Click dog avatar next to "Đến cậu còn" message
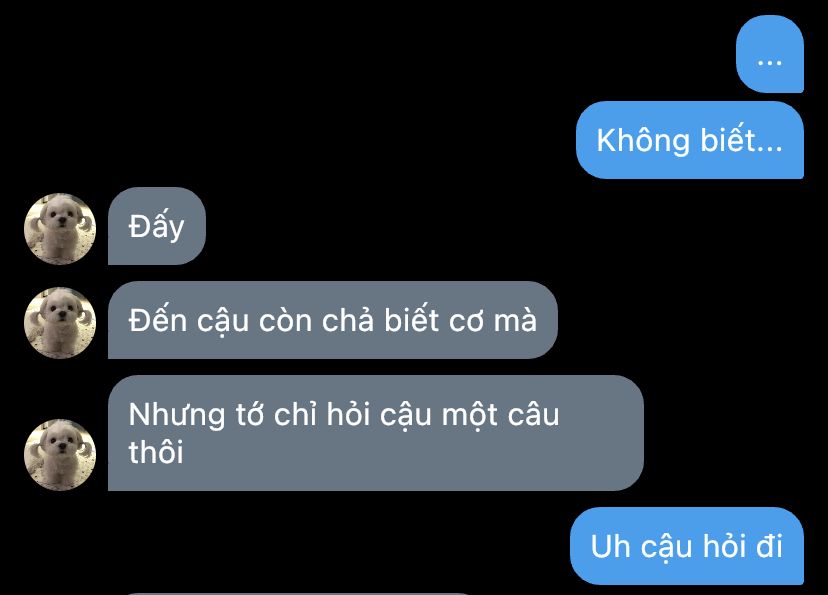Screen dimensions: 828x595 60,323
